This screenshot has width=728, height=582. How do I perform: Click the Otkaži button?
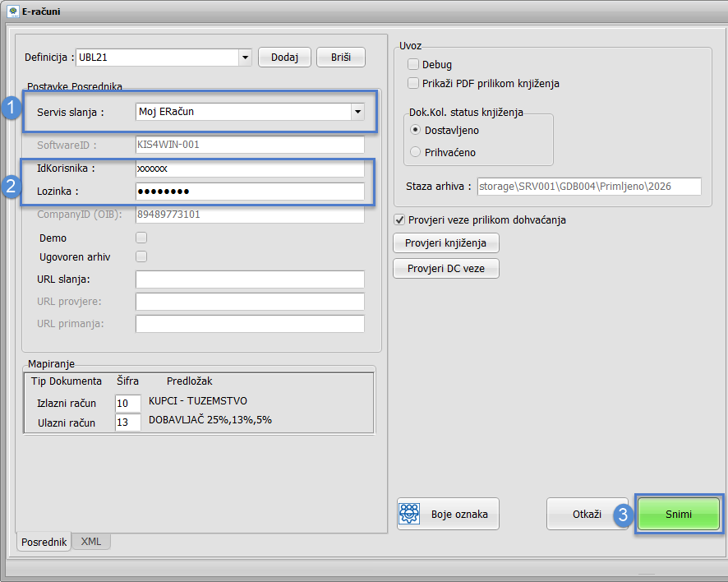click(x=587, y=514)
